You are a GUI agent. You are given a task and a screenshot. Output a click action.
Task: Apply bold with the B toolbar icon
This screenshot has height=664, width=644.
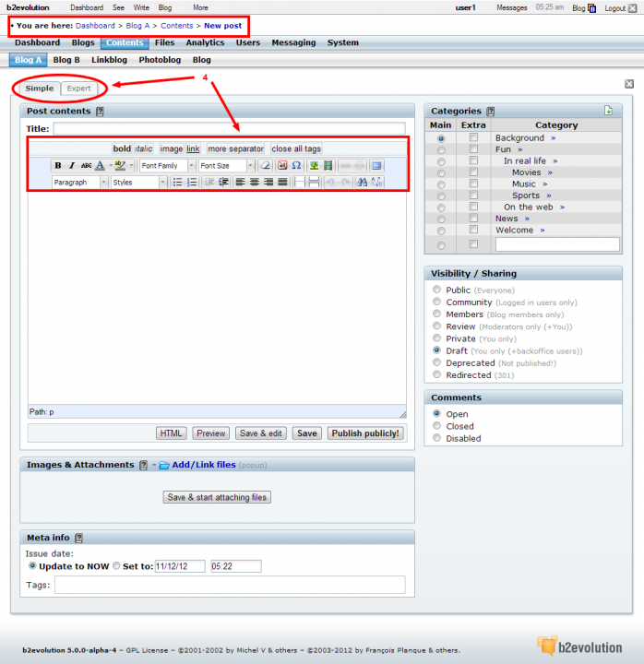58,166
